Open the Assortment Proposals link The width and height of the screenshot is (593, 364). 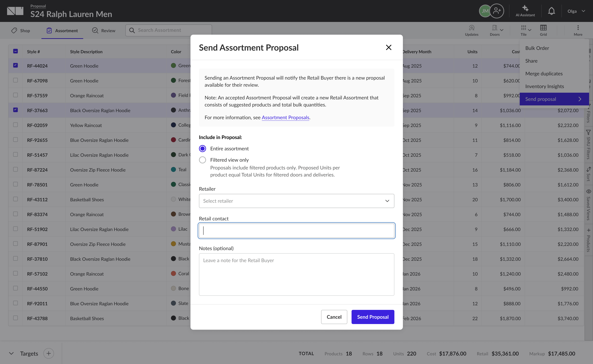[x=285, y=117]
